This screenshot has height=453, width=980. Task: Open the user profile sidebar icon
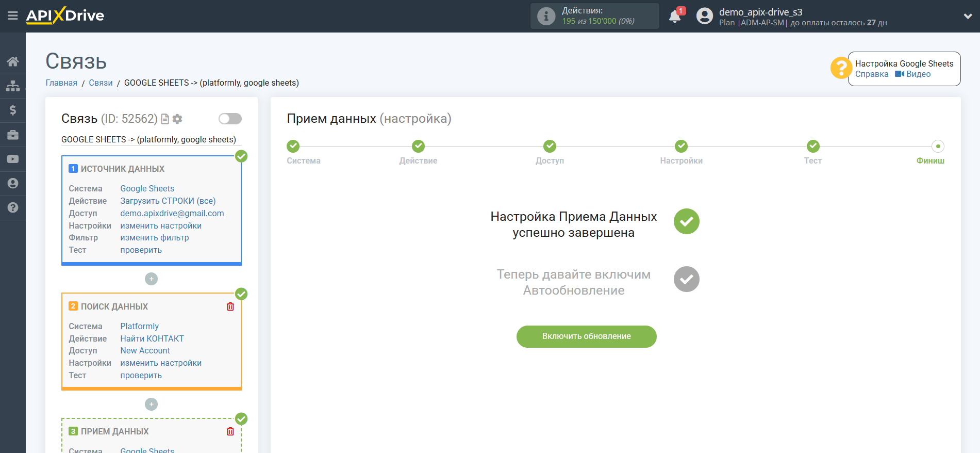point(13,183)
